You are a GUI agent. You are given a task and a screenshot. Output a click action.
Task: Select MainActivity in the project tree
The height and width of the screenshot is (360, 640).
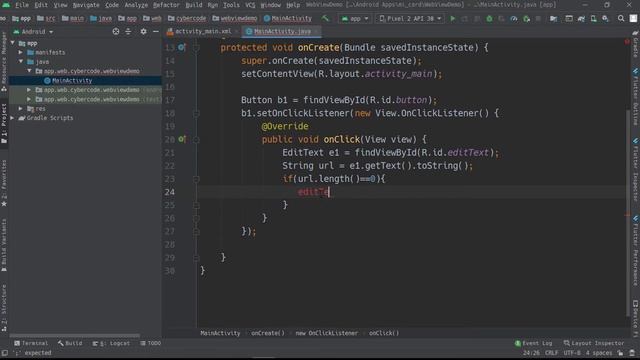pos(72,80)
